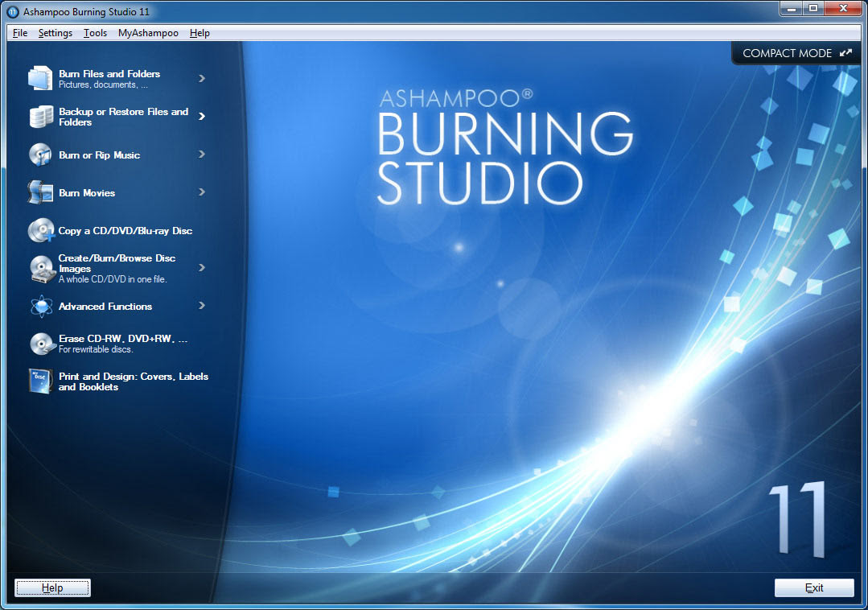The height and width of the screenshot is (610, 868).
Task: Click the Advanced Functions atom icon
Action: pyautogui.click(x=42, y=306)
